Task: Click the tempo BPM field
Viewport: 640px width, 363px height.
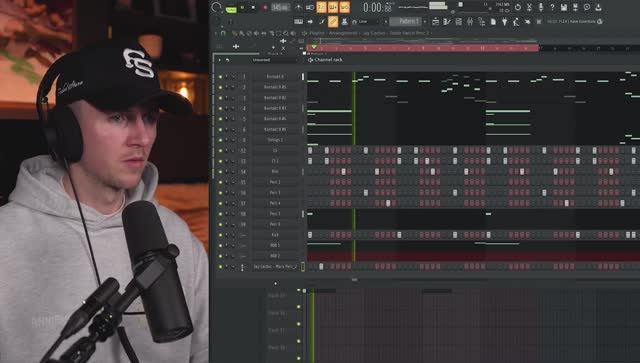Action: [x=280, y=7]
